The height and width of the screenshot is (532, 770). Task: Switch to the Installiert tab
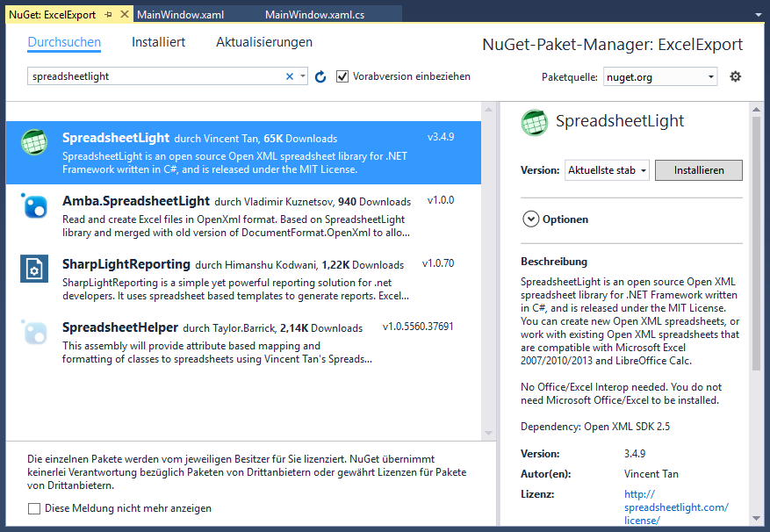click(x=158, y=41)
